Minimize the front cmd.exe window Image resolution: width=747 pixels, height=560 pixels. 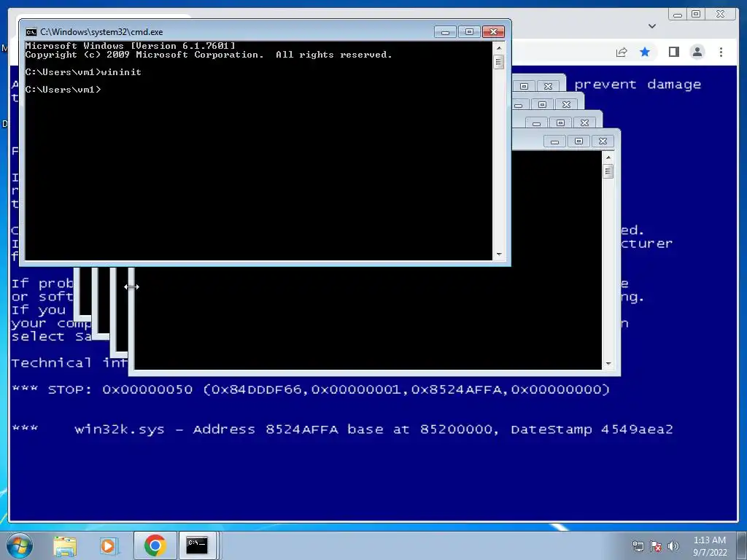tap(446, 32)
